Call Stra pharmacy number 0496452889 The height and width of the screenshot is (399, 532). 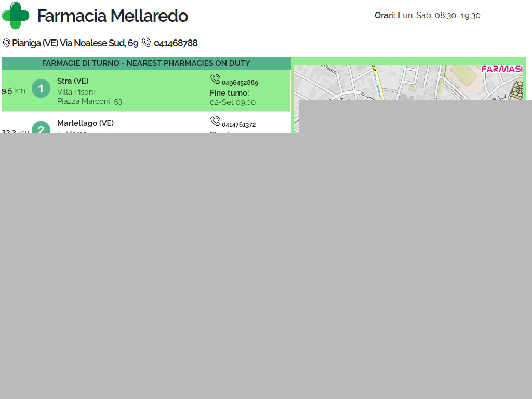click(240, 83)
